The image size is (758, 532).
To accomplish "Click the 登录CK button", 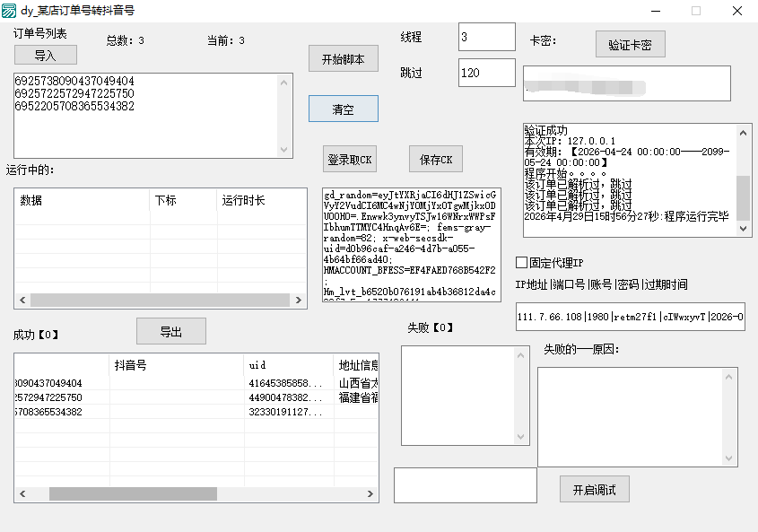I will point(351,159).
